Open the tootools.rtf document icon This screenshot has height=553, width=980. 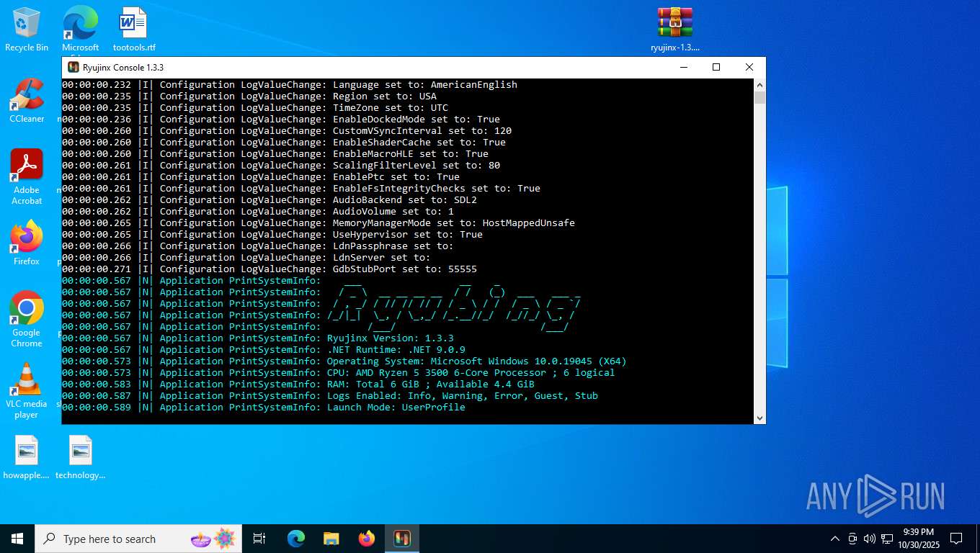[134, 29]
